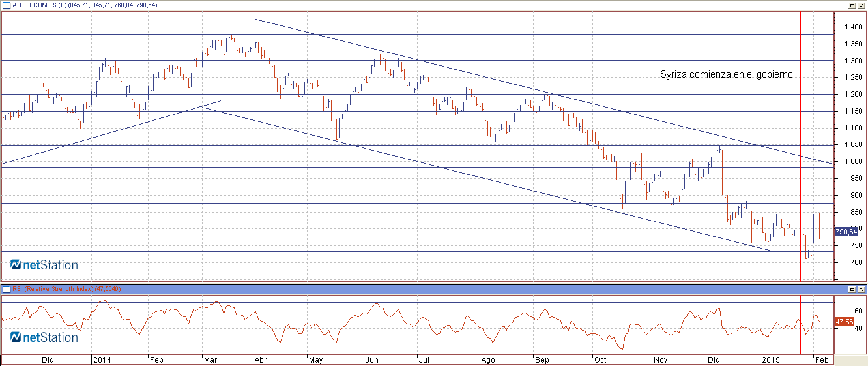Screen dimensions: 868x366
Task: Click the 1.100 price axis label
Action: 852,128
